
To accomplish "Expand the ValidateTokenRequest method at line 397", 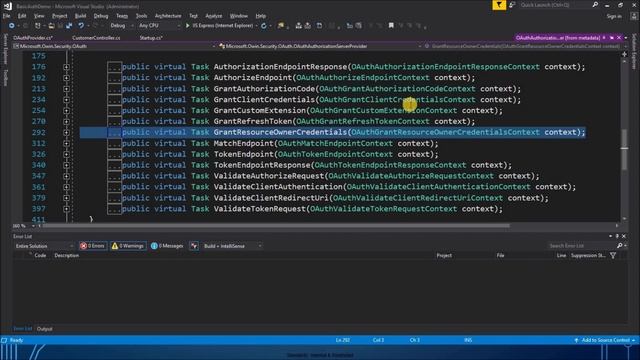I will [66, 209].
